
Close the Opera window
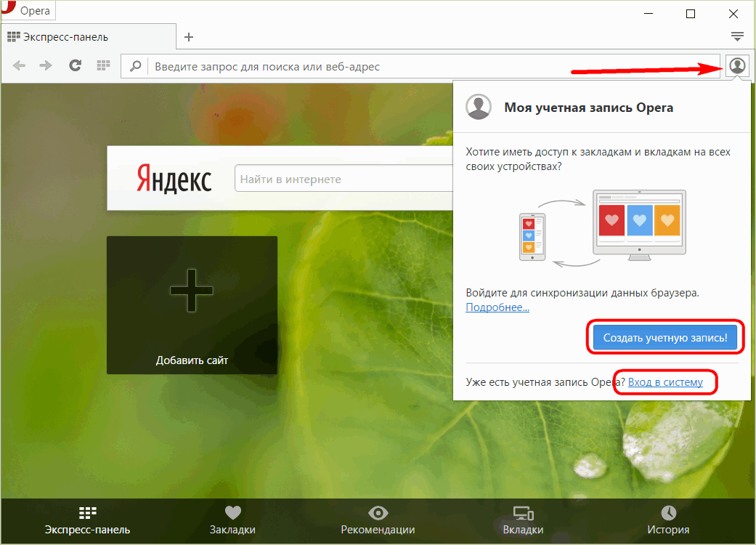(733, 14)
